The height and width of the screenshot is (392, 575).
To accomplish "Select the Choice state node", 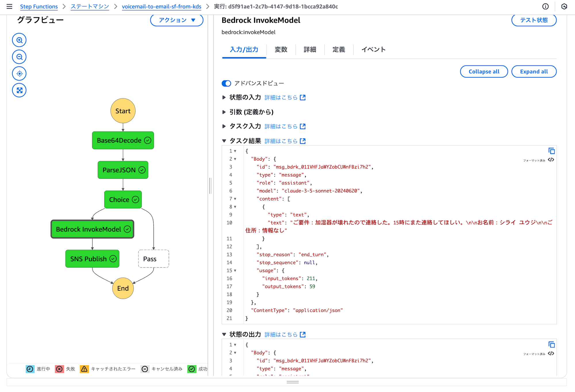I will click(123, 200).
